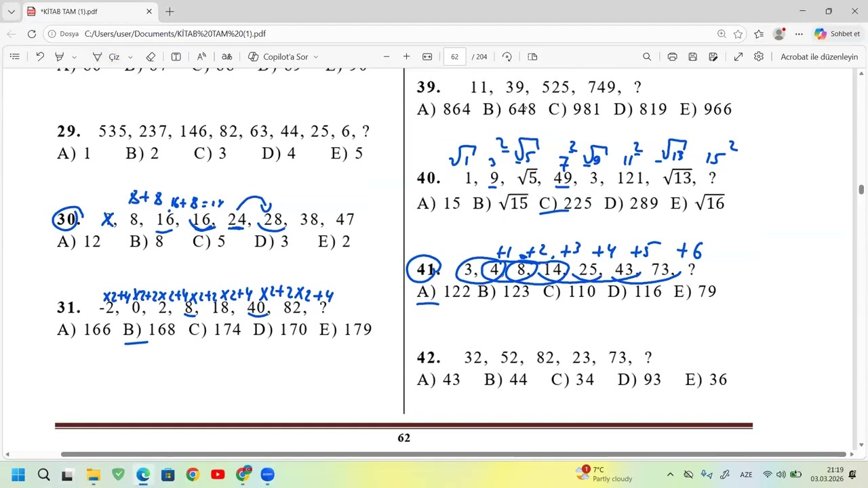Click the save as icon
The image size is (868, 488).
point(713,57)
